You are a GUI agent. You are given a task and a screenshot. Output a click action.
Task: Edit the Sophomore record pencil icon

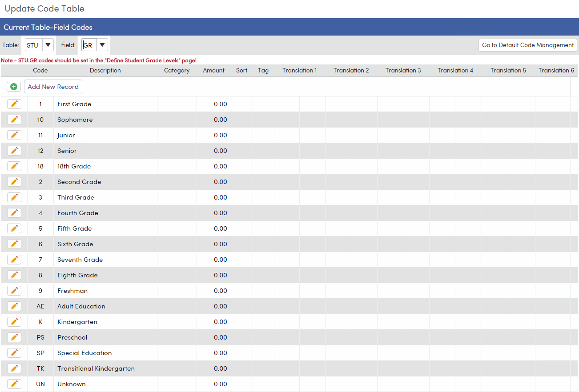pyautogui.click(x=14, y=120)
